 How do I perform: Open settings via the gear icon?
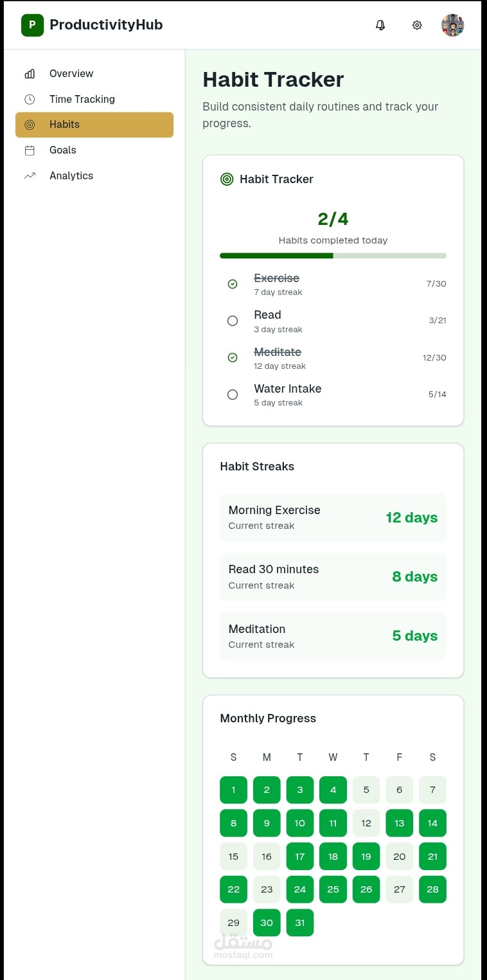click(417, 25)
